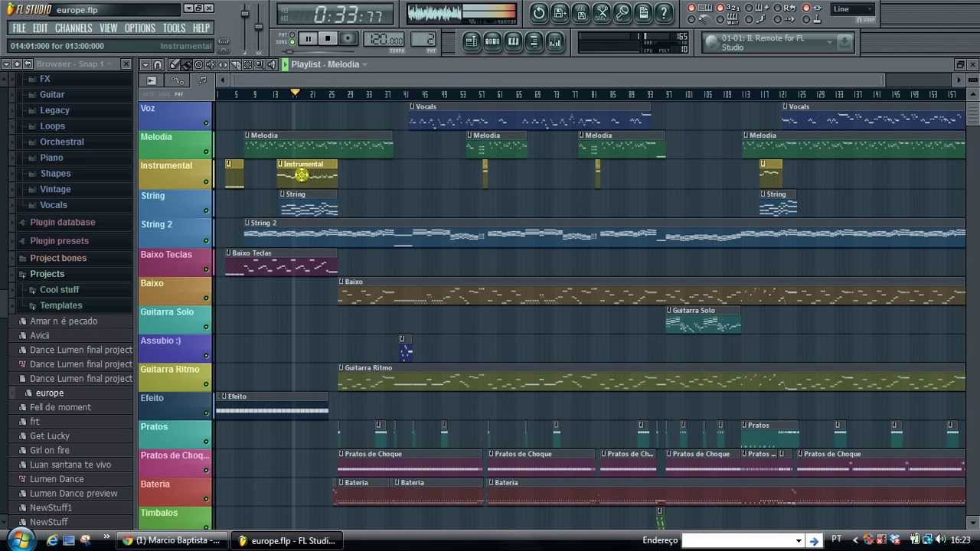Show the step sequencer window button
This screenshot has width=980, height=551.
coord(492,41)
